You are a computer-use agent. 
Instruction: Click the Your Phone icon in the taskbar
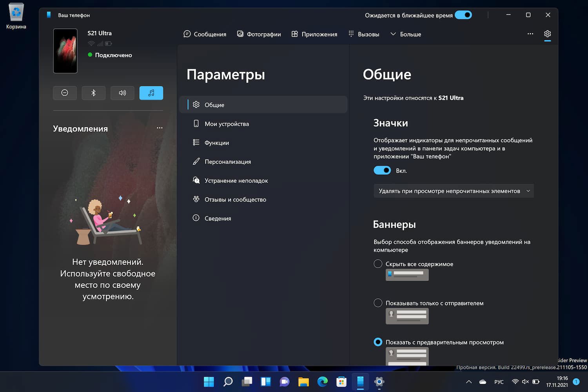pyautogui.click(x=360, y=381)
